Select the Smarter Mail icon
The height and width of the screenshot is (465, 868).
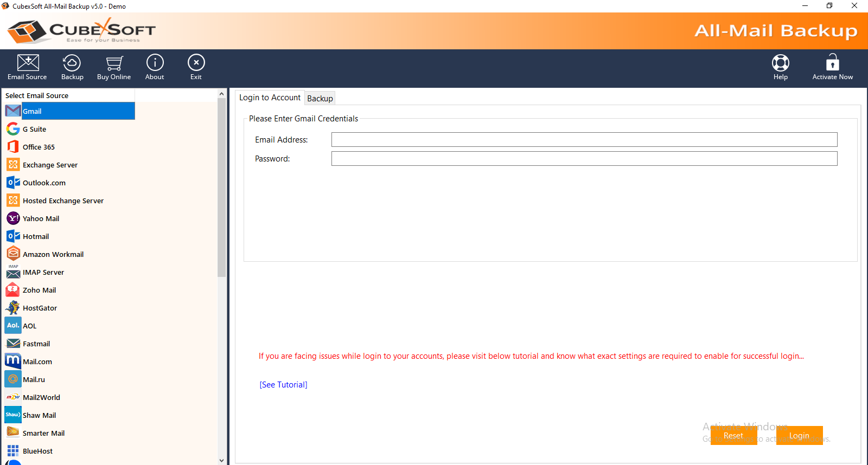[13, 432]
